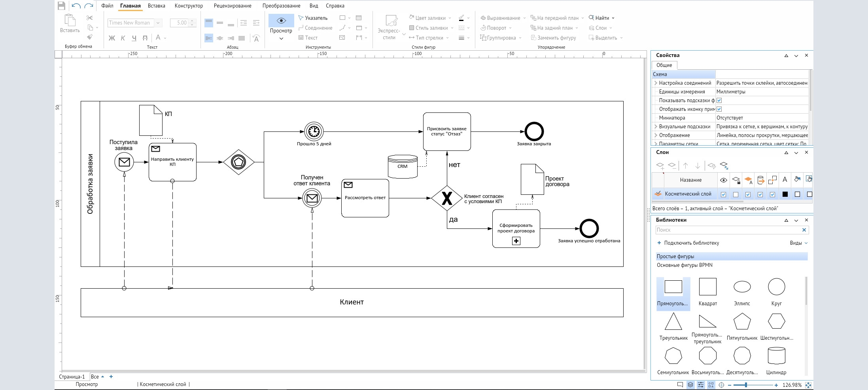
Task: Toggle 'Показывать подсказки' checkbox
Action: tap(719, 101)
